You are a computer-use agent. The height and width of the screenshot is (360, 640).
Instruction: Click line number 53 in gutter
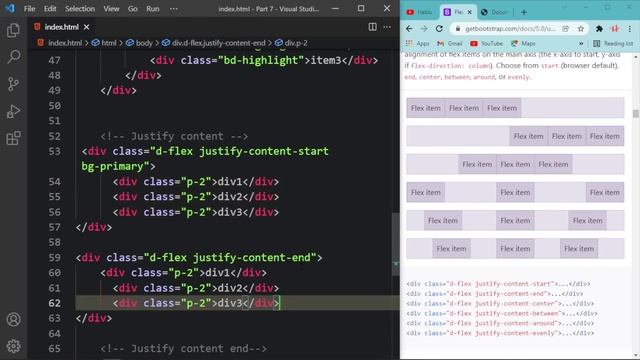(54, 151)
